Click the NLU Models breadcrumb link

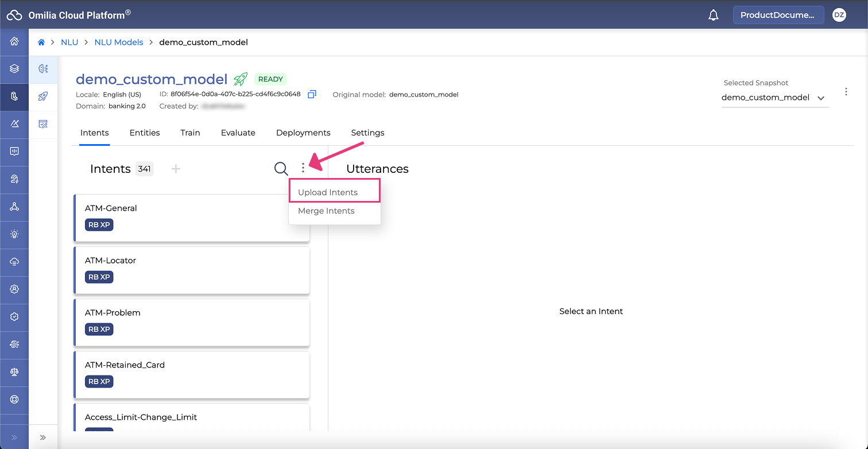[119, 42]
